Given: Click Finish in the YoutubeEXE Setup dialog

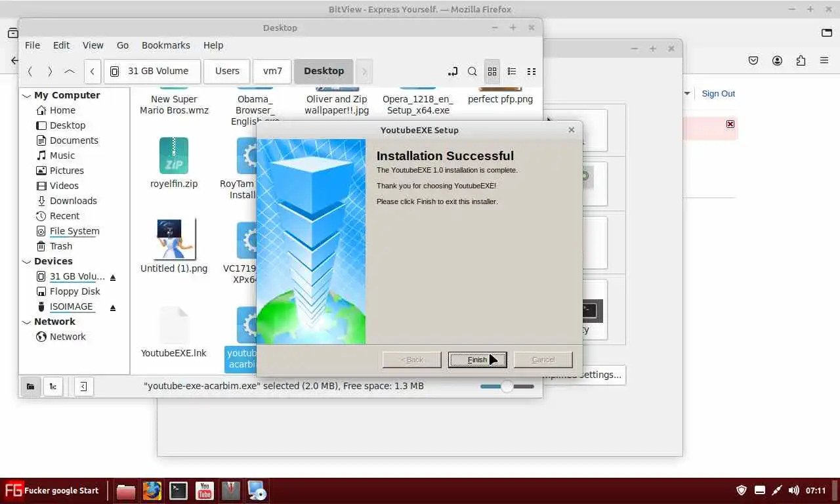Looking at the screenshot, I should [x=477, y=360].
